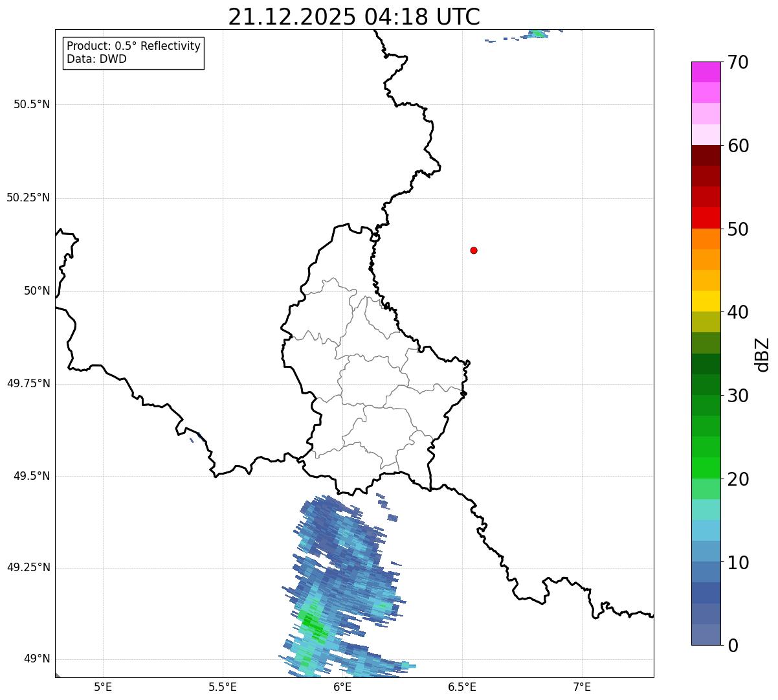Viewport: 778px width, 700px height.
Task: Click the "50.5°N" latitude label
Action: coord(32,104)
